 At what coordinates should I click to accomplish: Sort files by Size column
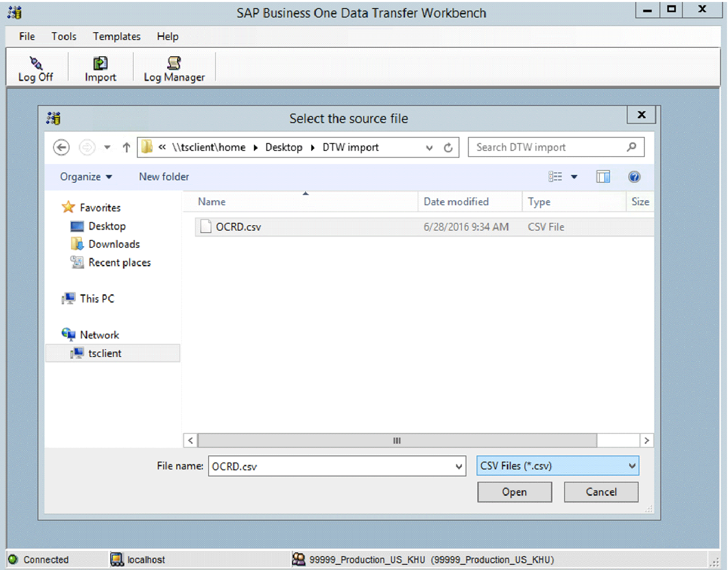(x=640, y=202)
